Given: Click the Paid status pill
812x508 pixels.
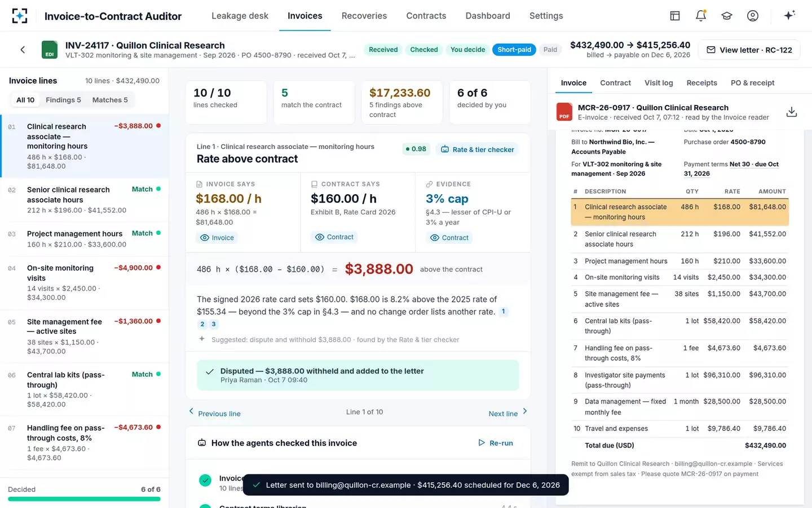Looking at the screenshot, I should (x=550, y=50).
